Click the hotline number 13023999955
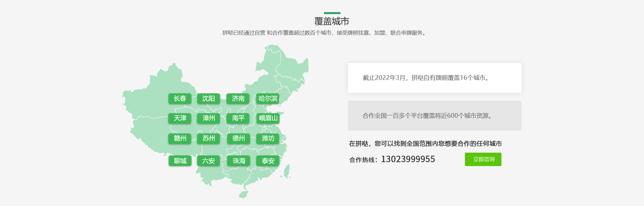The width and height of the screenshot is (644, 206). click(x=408, y=159)
